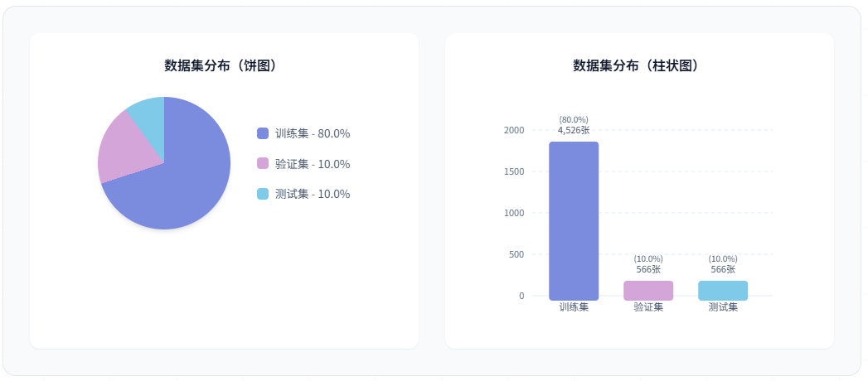Click the 2000 y-axis tick label
868x381 pixels.
click(514, 130)
